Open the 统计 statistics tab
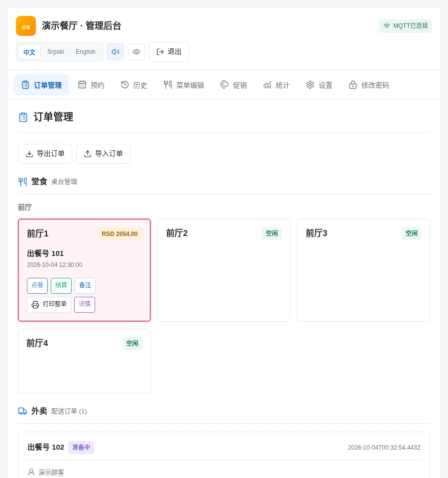448x478 pixels. pyautogui.click(x=276, y=85)
